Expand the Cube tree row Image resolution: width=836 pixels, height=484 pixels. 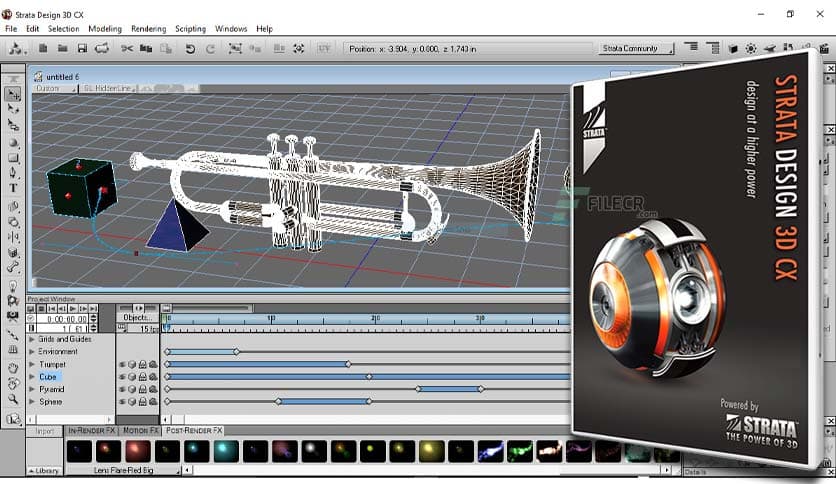[x=31, y=377]
